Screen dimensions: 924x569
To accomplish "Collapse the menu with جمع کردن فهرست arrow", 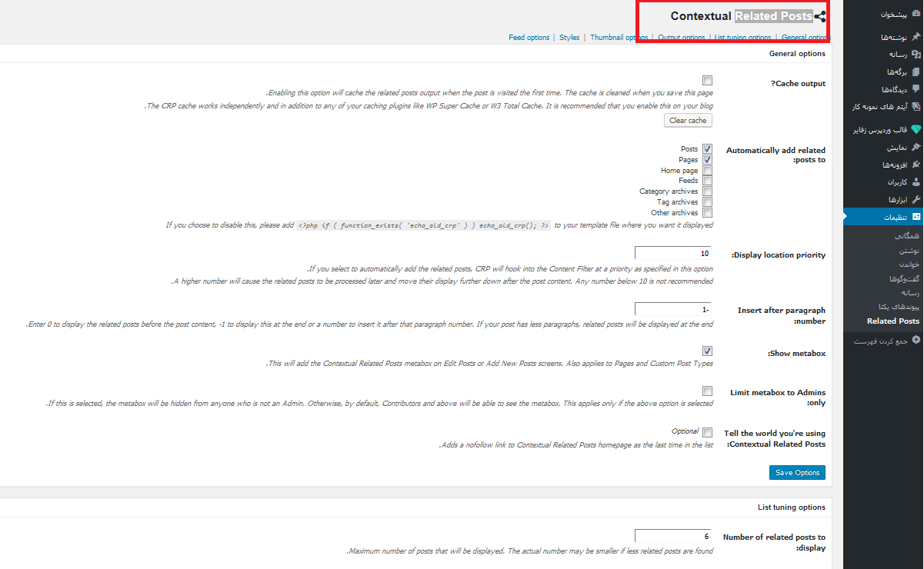I will 916,341.
